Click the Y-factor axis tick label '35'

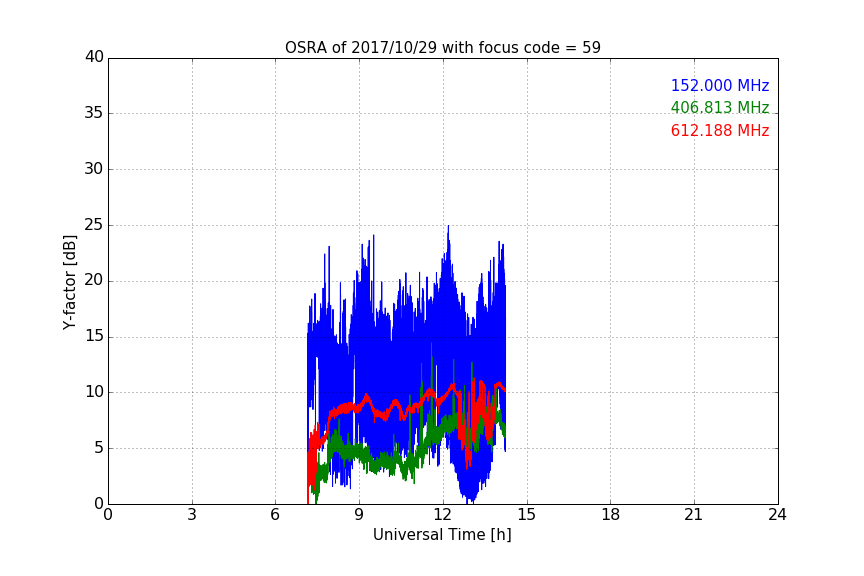point(94,113)
